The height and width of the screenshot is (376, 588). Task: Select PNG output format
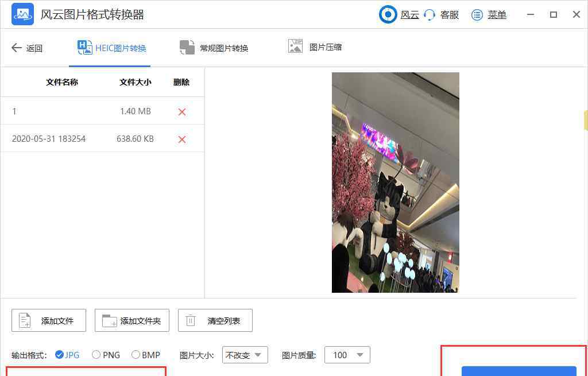point(106,355)
